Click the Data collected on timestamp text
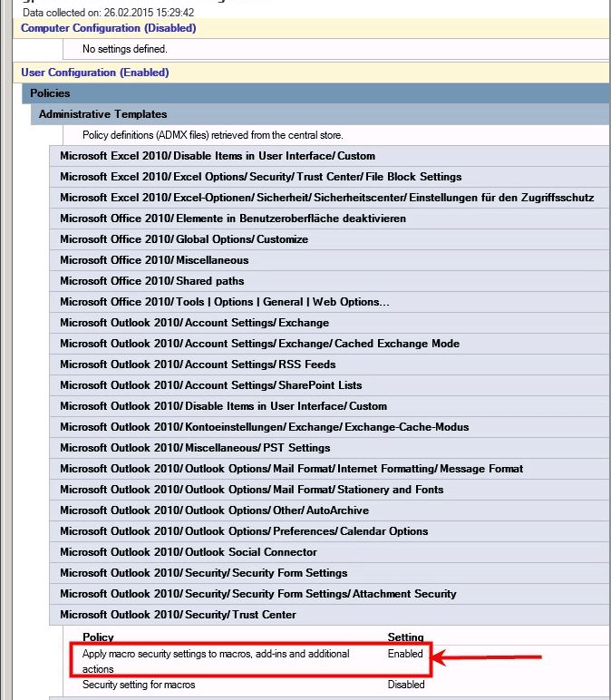The height and width of the screenshot is (700, 611). click(x=109, y=13)
